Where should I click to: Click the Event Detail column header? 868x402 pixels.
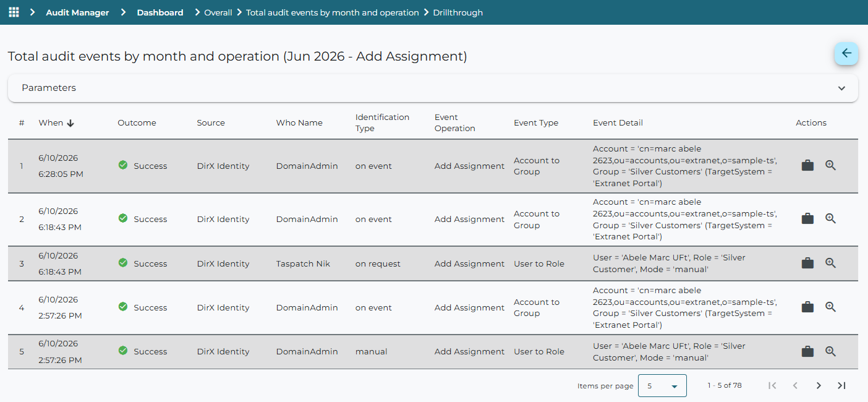[x=618, y=123]
